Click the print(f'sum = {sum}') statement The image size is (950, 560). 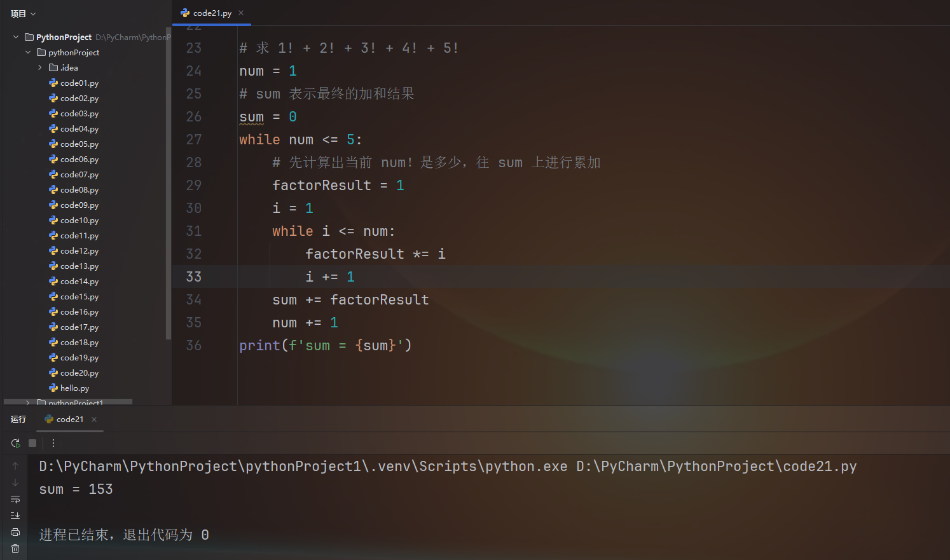click(326, 345)
